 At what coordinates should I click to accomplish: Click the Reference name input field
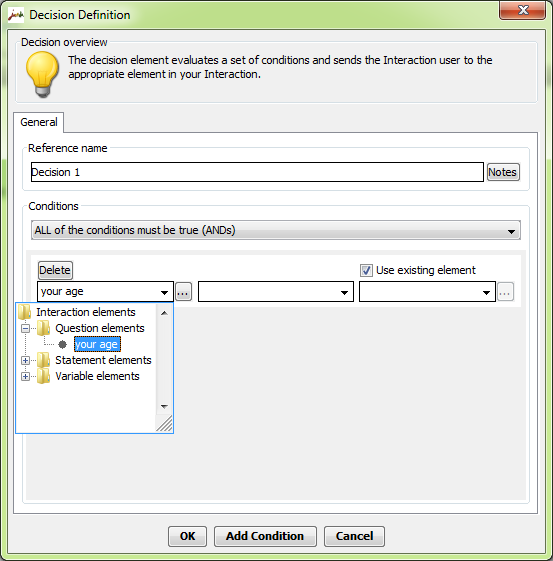pos(257,172)
